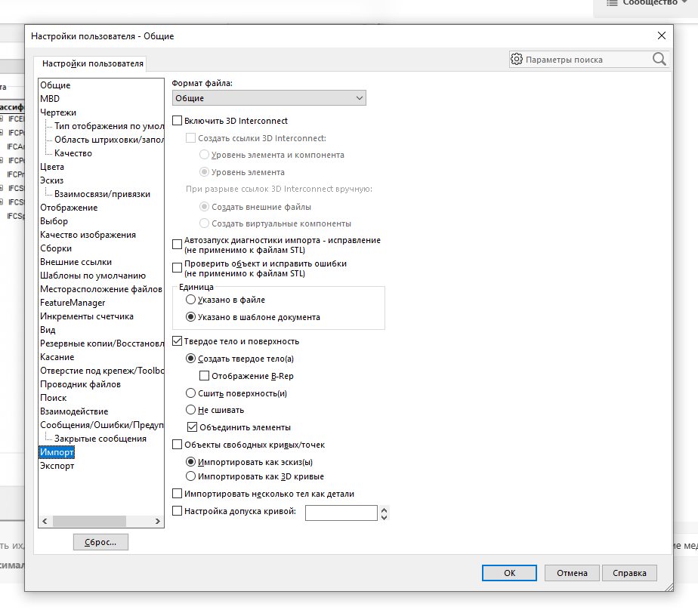
Task: Switch to Настройки пользователя tab
Action: (92, 63)
